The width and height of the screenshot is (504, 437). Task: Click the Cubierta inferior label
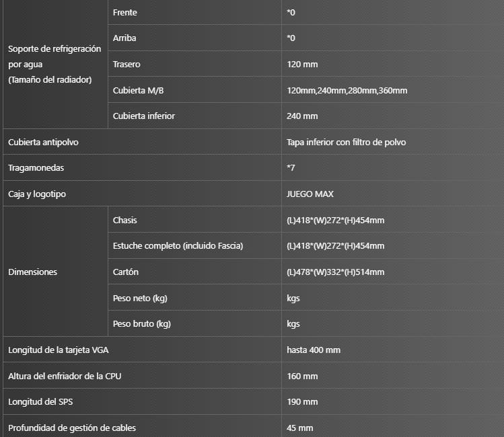[144, 116]
